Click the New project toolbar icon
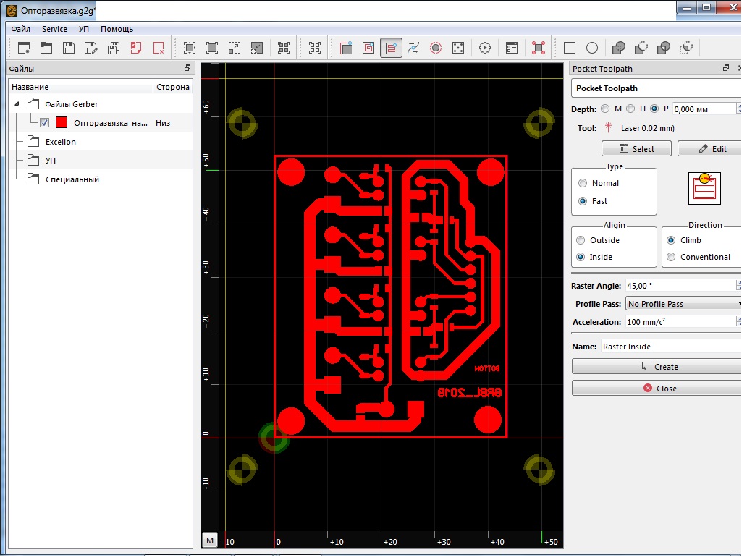 click(x=24, y=48)
